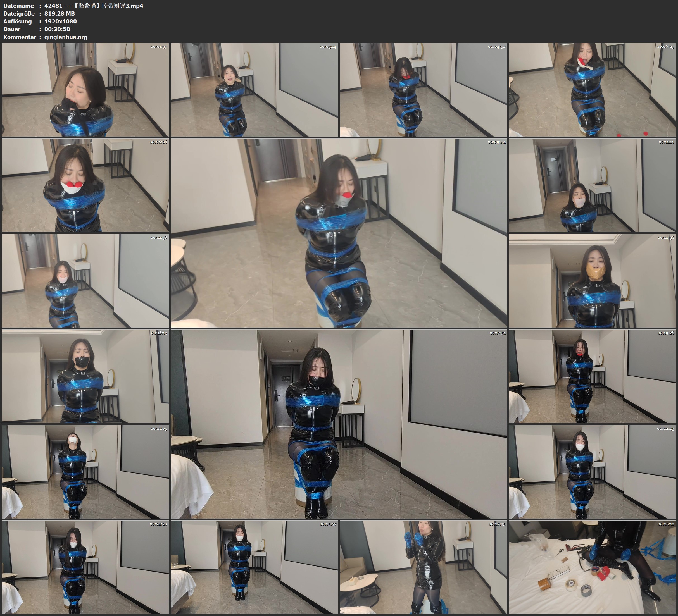Click the mp4 filename in header
678x616 pixels.
(94, 6)
